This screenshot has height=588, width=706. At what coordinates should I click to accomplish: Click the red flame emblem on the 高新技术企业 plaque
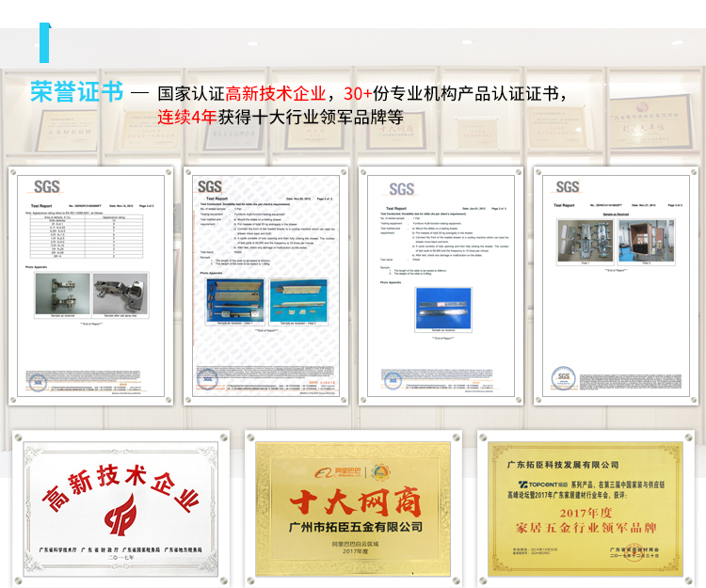[x=120, y=516]
